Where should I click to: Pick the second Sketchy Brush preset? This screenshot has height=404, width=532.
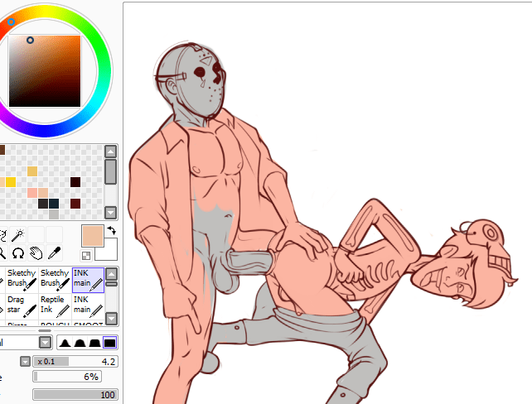55,279
